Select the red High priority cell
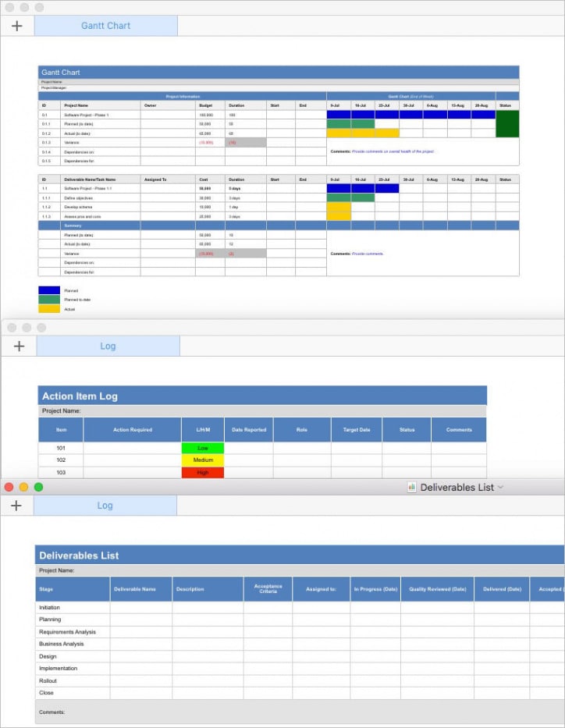Screen dimensions: 565x728 click(x=202, y=473)
